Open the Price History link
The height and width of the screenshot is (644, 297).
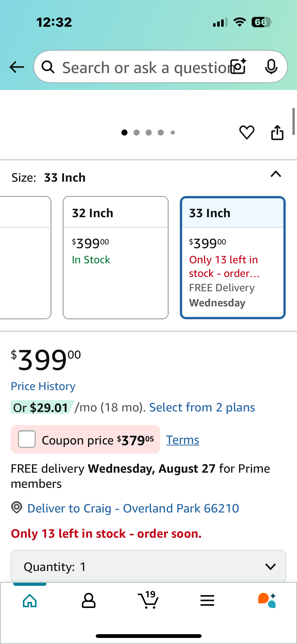pos(43,386)
